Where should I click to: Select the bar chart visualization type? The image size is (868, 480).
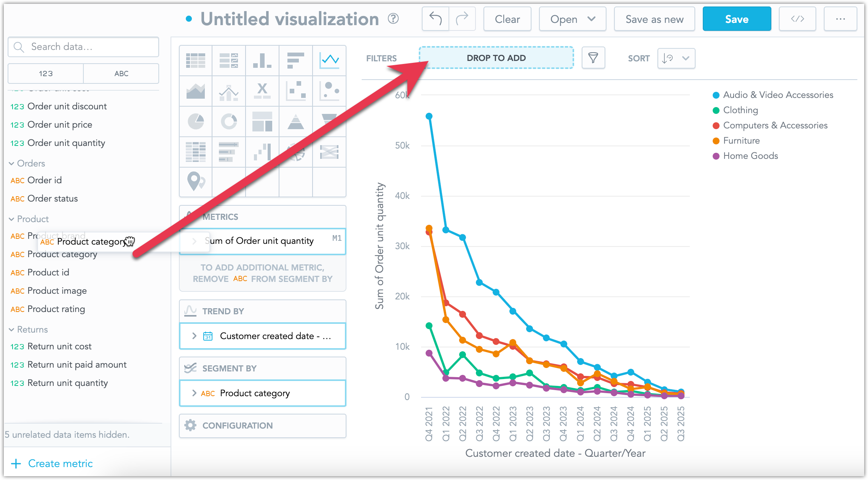[x=262, y=60]
